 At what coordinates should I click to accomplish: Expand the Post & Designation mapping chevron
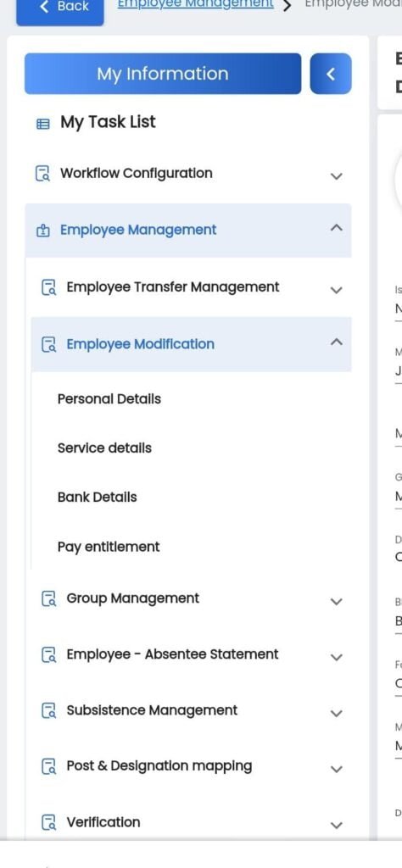[x=336, y=769]
